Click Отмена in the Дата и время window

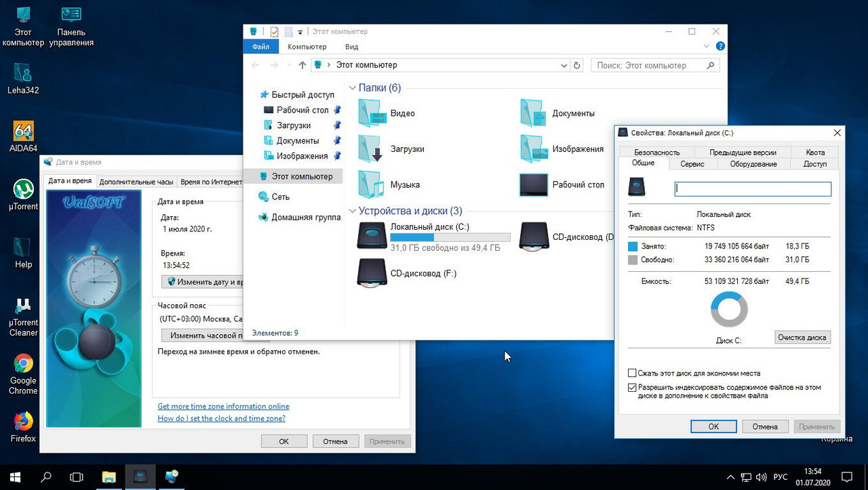coord(335,441)
